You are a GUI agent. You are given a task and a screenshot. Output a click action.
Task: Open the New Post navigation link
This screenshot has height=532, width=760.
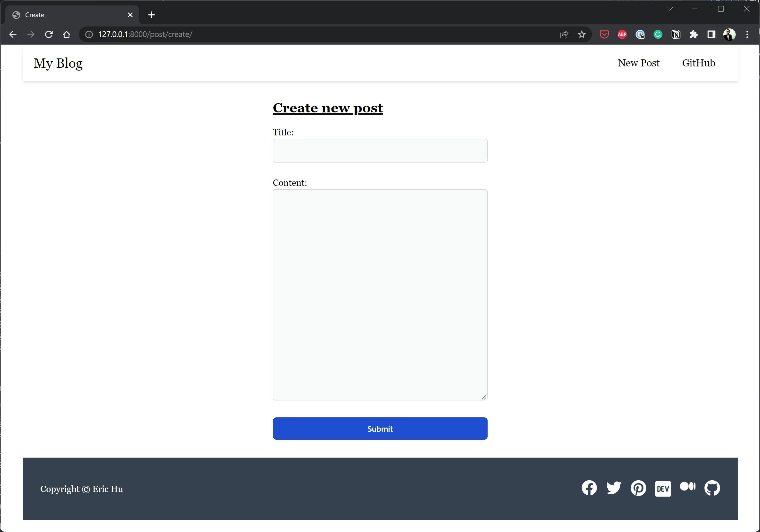639,63
